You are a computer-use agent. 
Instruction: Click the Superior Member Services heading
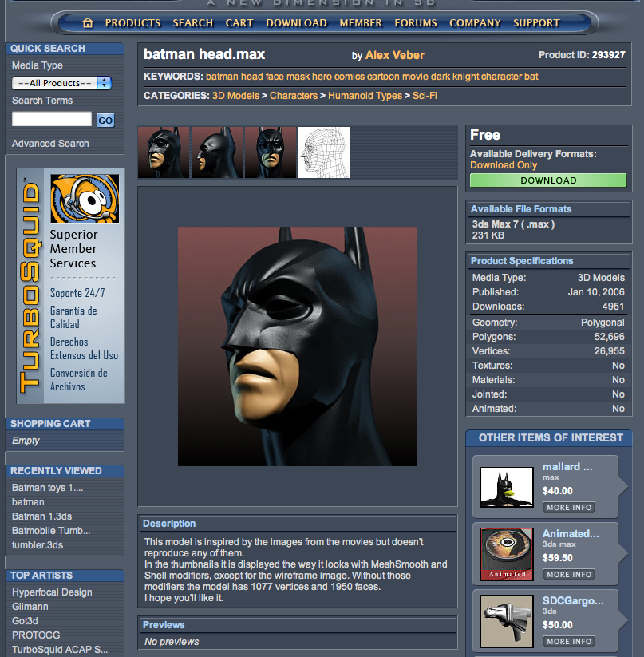pyautogui.click(x=73, y=249)
